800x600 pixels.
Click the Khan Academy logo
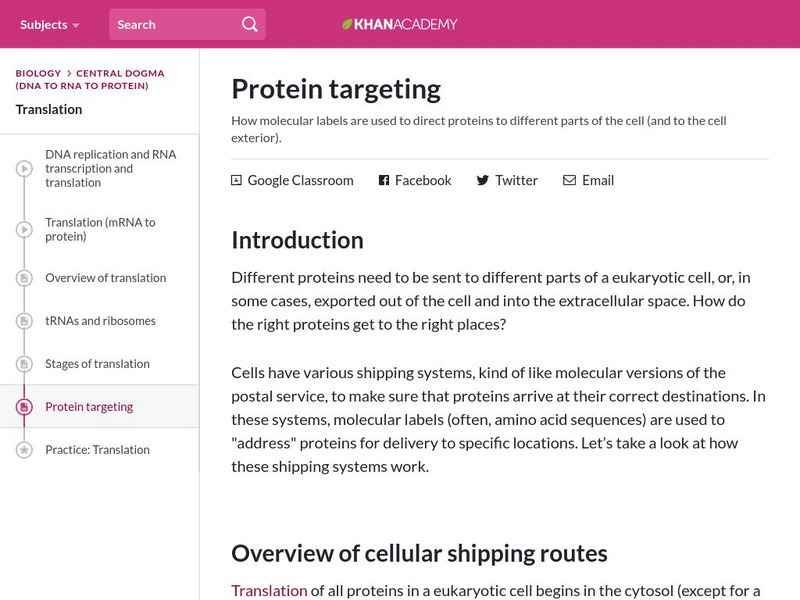point(399,23)
